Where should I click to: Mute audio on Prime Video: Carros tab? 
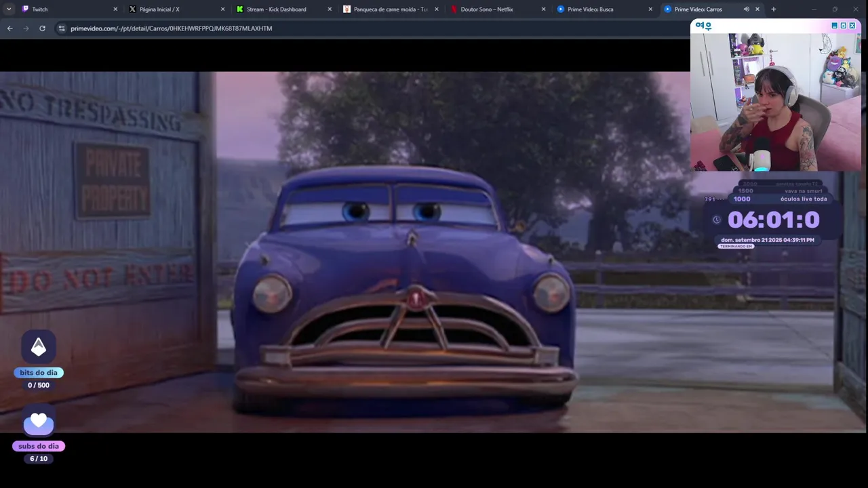click(746, 9)
